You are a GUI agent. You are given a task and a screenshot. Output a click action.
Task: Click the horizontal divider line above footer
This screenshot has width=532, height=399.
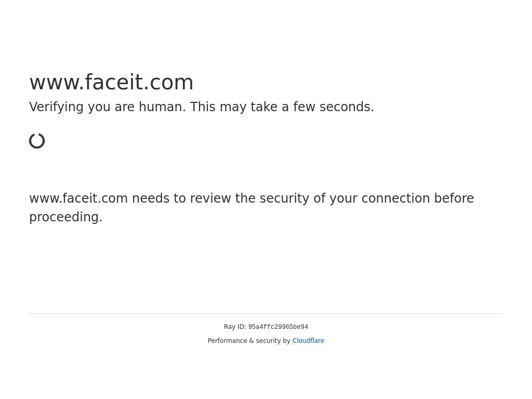(x=266, y=313)
